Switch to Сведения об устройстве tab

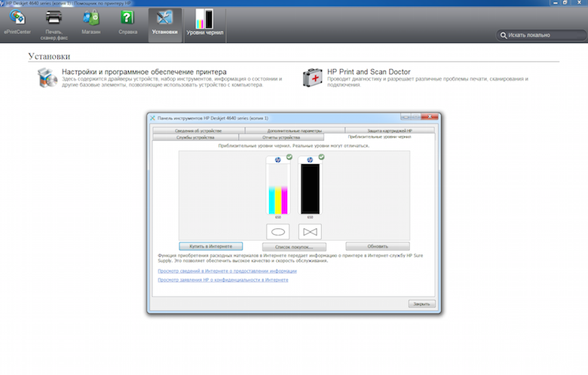coord(198,130)
